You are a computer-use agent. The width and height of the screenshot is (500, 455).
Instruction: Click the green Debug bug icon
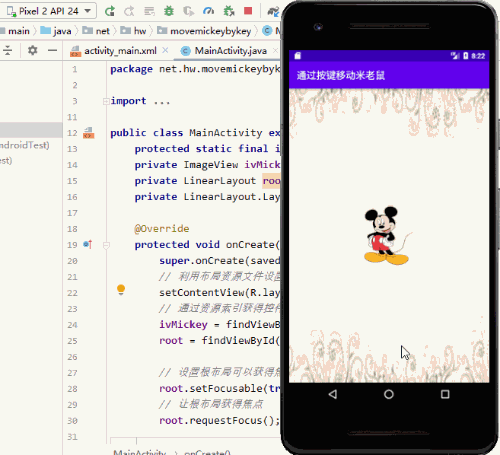[x=169, y=11]
